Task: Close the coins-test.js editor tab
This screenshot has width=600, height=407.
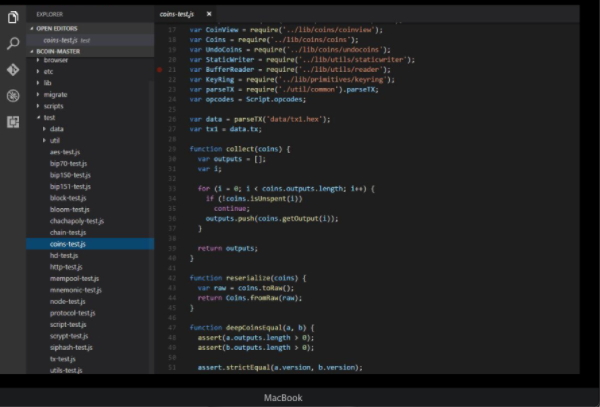Action: [x=209, y=14]
